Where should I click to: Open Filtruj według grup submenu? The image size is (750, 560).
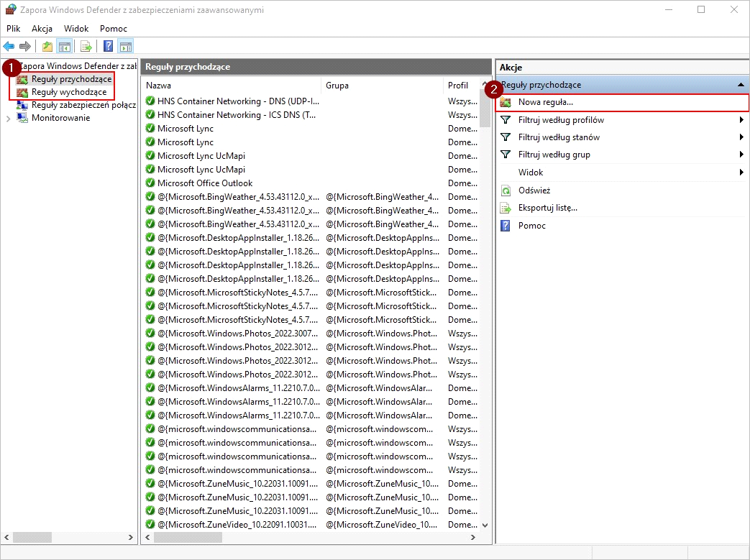coord(622,155)
